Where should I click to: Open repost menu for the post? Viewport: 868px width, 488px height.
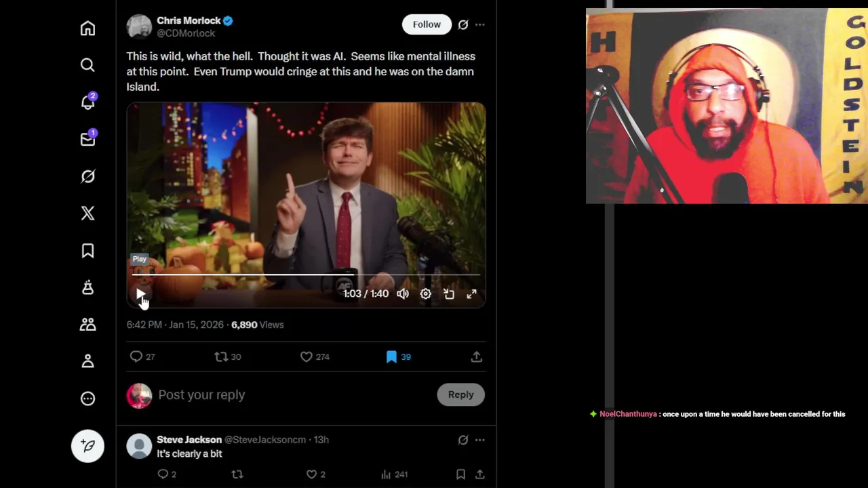click(221, 357)
